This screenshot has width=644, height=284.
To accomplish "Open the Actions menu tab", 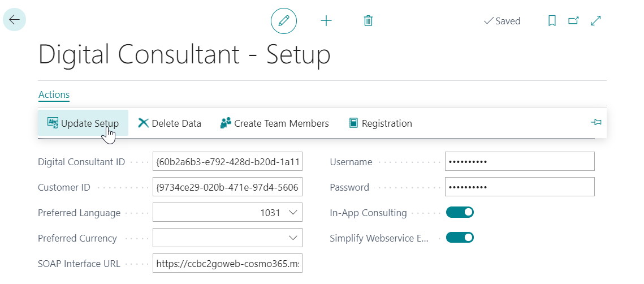I will [x=54, y=94].
